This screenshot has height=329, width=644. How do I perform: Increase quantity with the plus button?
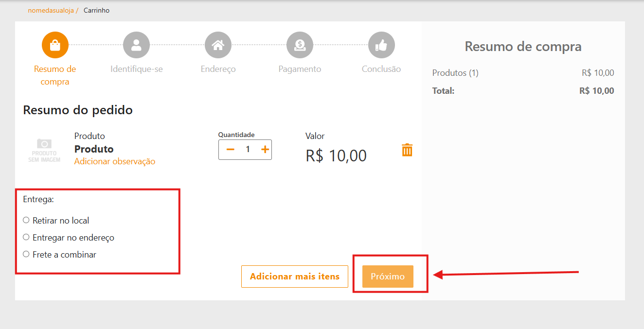pos(265,150)
